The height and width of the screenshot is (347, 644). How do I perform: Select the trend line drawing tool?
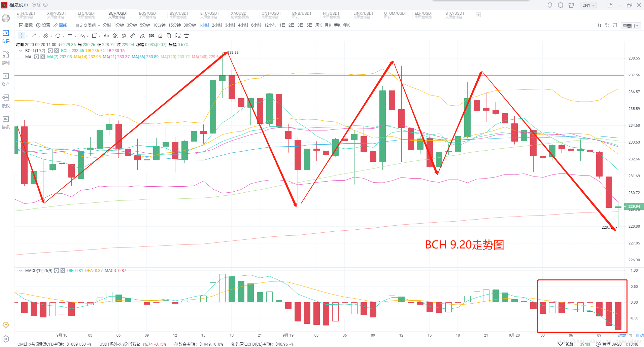(34, 36)
